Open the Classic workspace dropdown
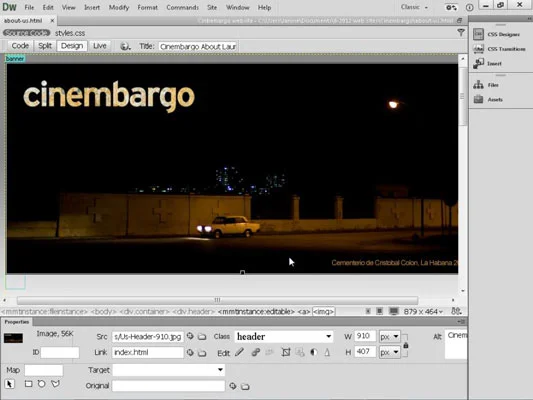This screenshot has width=533, height=400. point(414,7)
